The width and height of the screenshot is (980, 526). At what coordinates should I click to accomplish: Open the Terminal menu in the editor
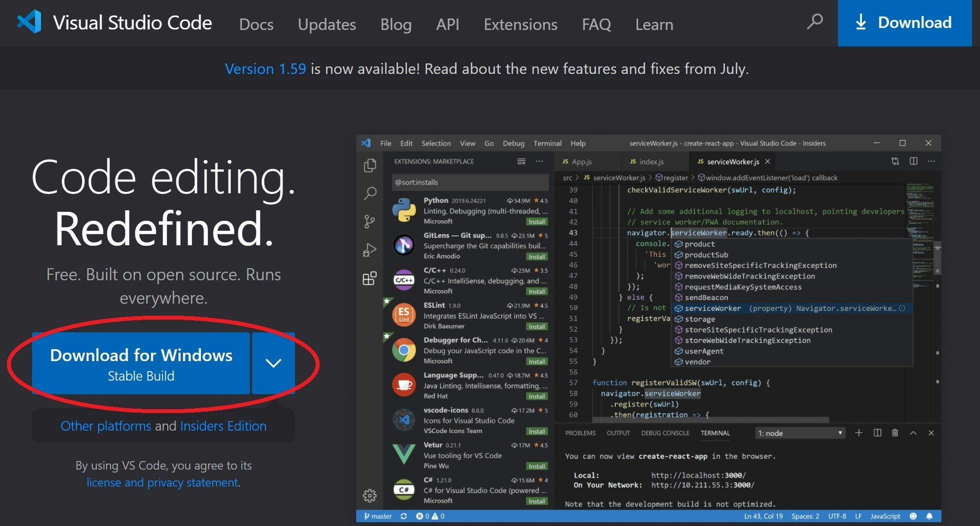click(x=547, y=143)
